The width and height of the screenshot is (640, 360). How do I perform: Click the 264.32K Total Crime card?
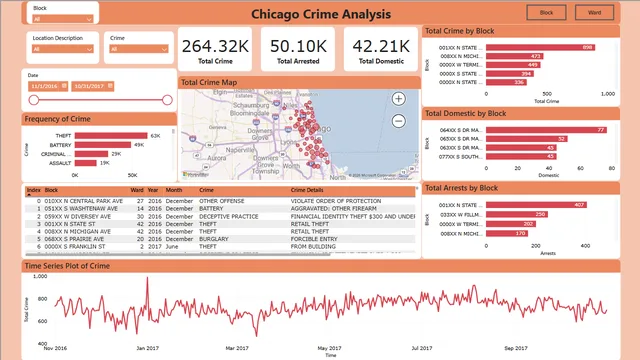215,49
